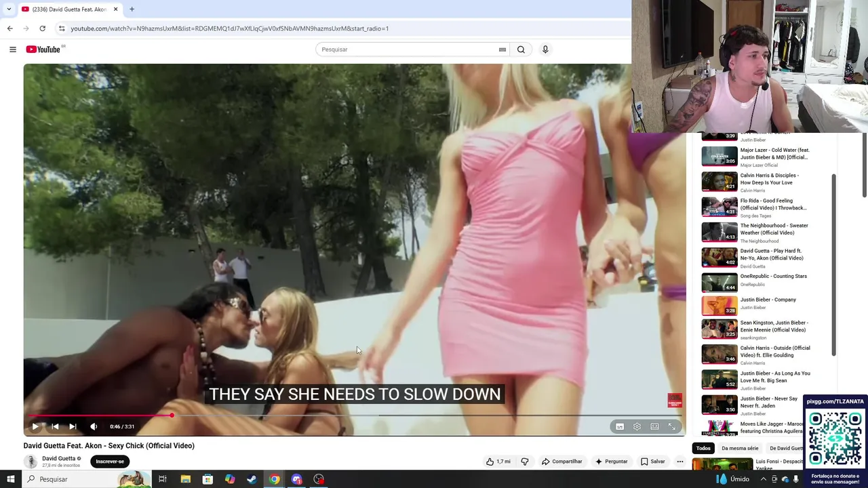
Task: Select the Da mesma série chip
Action: (740, 448)
